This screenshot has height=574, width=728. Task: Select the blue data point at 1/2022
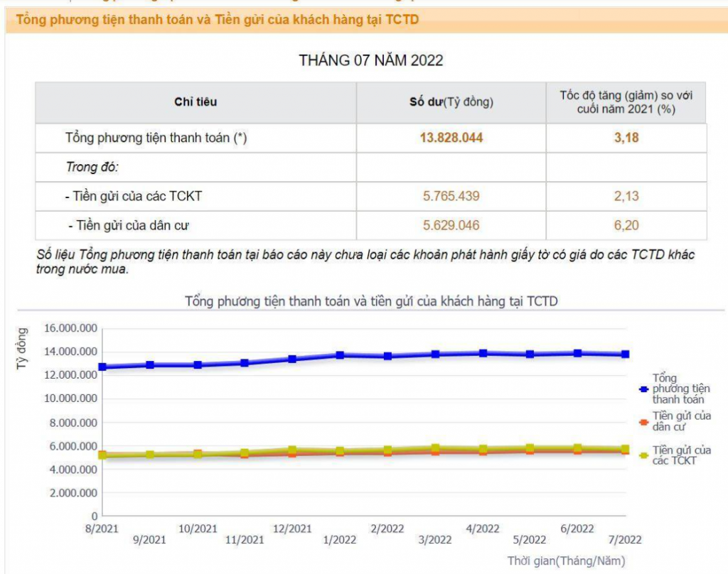coord(341,355)
